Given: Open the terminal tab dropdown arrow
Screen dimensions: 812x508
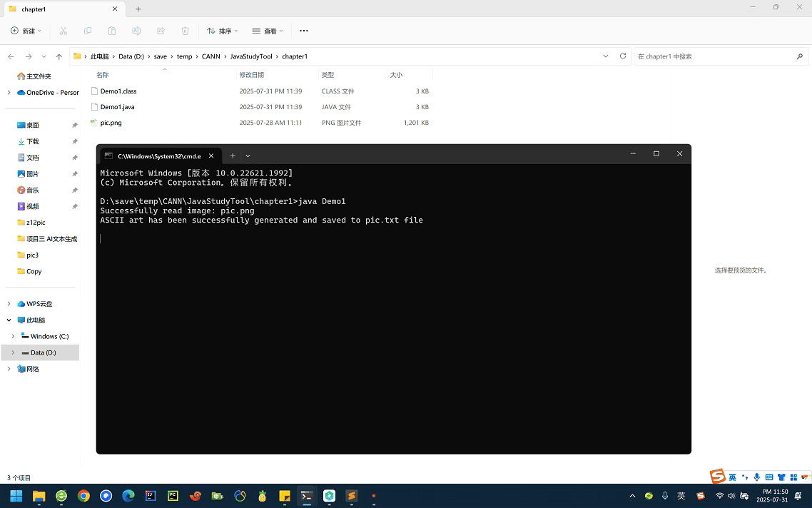Looking at the screenshot, I should point(248,156).
